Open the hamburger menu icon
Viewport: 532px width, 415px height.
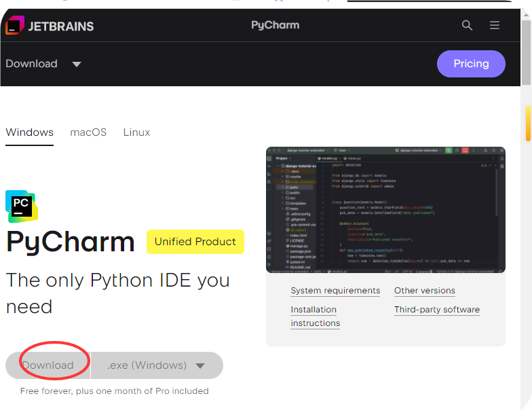(494, 25)
